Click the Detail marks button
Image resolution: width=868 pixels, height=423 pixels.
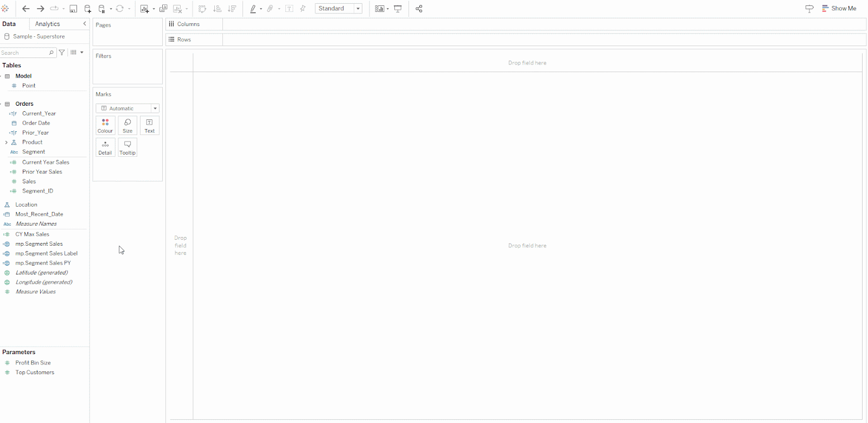pyautogui.click(x=105, y=148)
